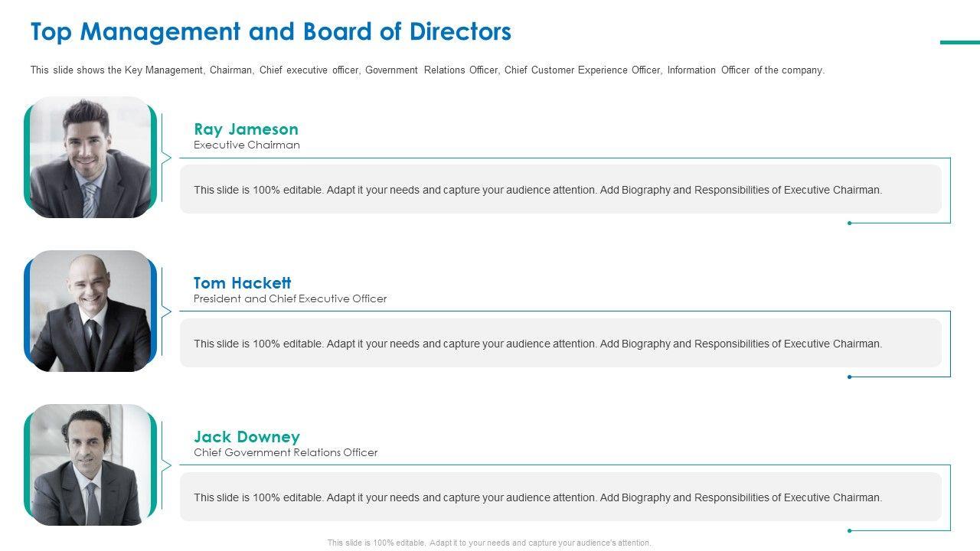Viewport: 980px width, 551px height.
Task: Click the gray biography box under Jack Downey
Action: click(x=560, y=497)
